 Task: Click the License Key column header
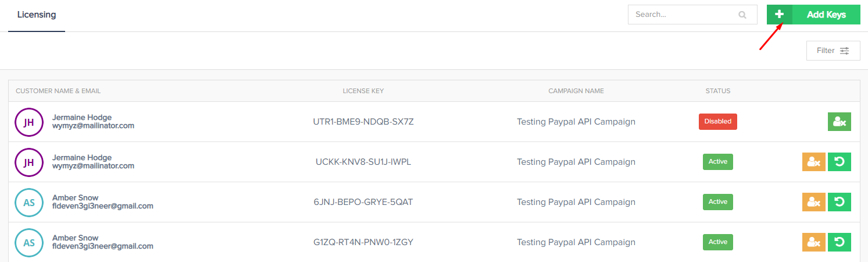[x=363, y=91]
